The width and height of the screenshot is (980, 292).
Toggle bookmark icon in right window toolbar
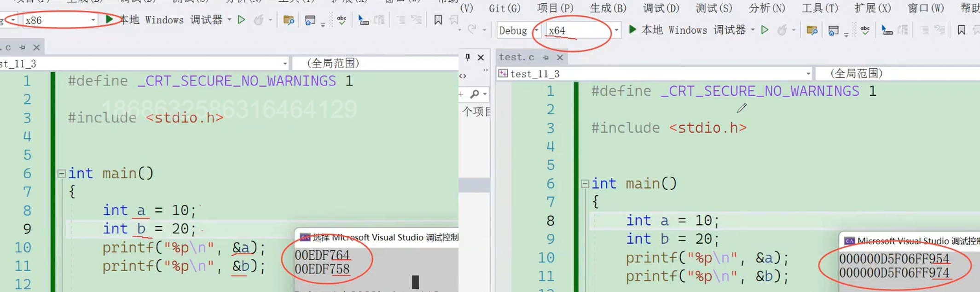click(x=962, y=30)
